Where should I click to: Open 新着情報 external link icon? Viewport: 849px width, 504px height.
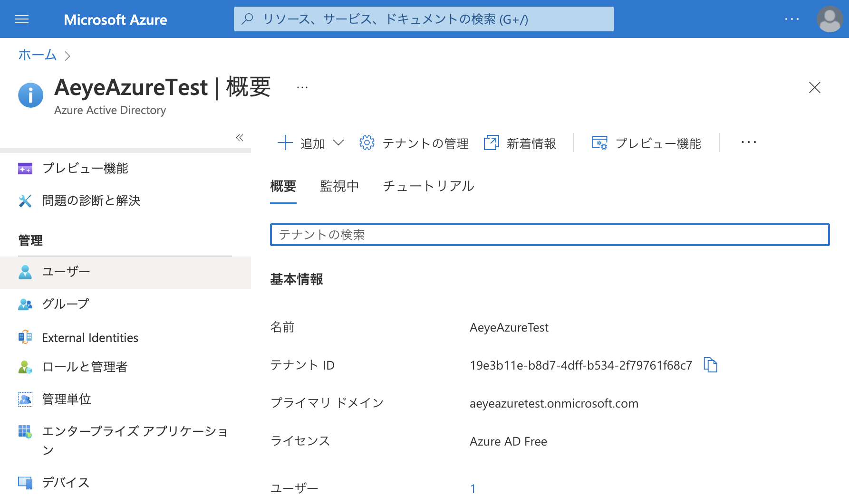coord(491,143)
